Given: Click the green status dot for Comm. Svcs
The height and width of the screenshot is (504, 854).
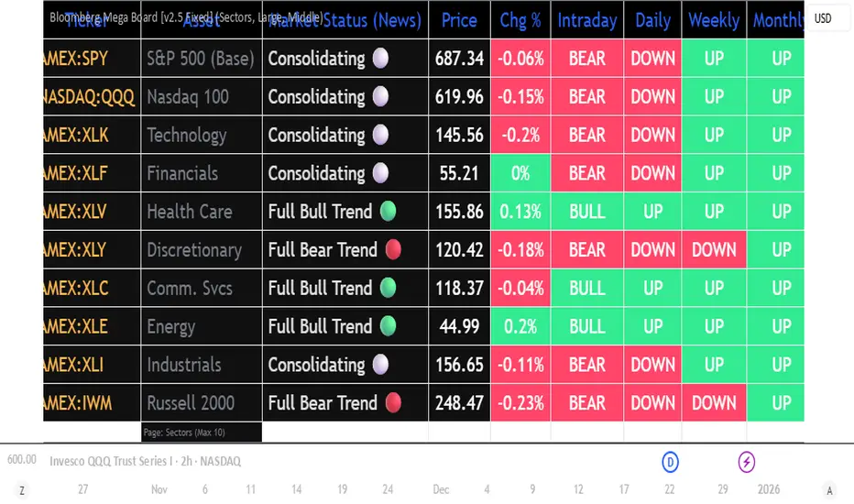Looking at the screenshot, I should [389, 288].
